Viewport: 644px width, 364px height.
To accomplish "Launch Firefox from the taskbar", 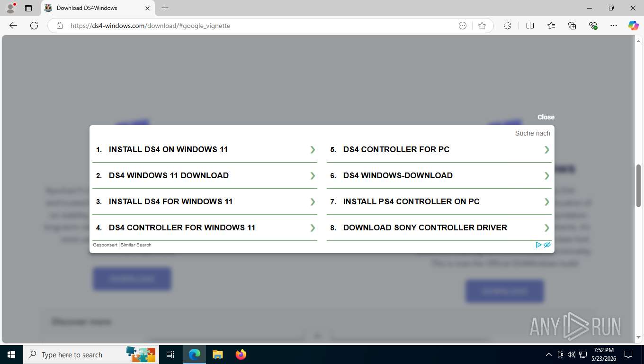I will pos(241,355).
